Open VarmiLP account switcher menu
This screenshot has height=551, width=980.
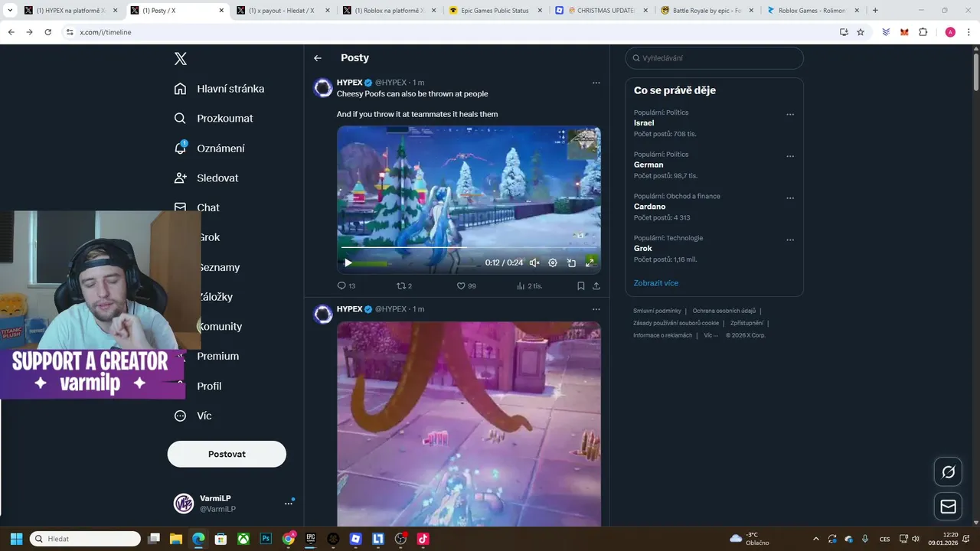point(289,504)
